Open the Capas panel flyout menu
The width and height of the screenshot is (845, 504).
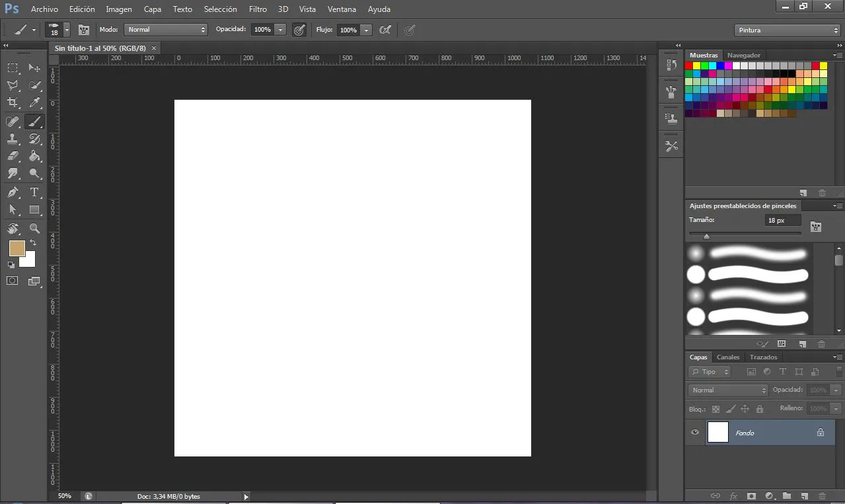coord(838,357)
